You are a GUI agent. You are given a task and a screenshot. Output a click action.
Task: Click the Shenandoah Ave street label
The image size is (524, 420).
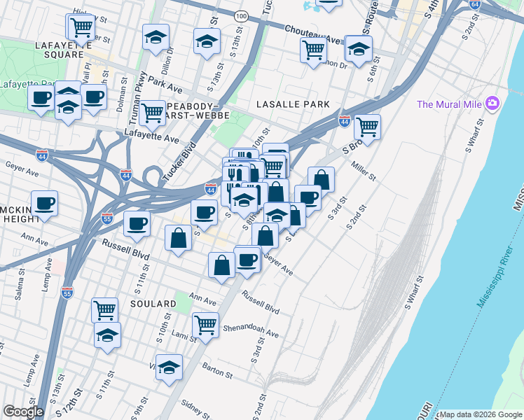251,331
